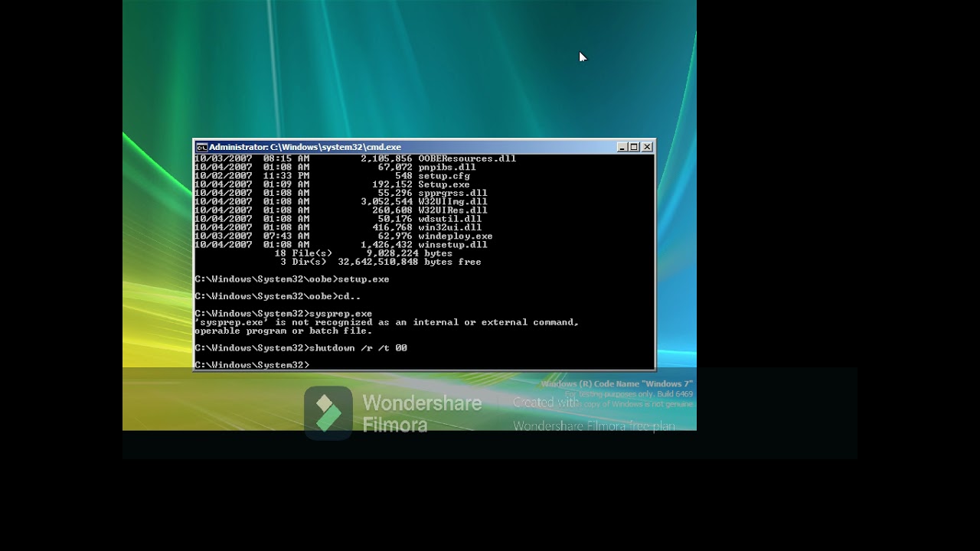Screen dimensions: 980x551
Task: Click the System32>sysprep.exe command line
Action: [283, 314]
